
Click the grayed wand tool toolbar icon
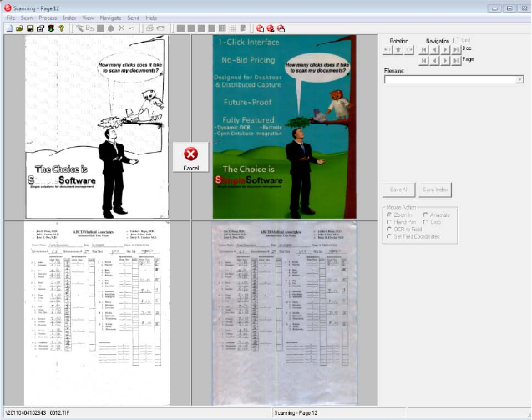pyautogui.click(x=79, y=28)
